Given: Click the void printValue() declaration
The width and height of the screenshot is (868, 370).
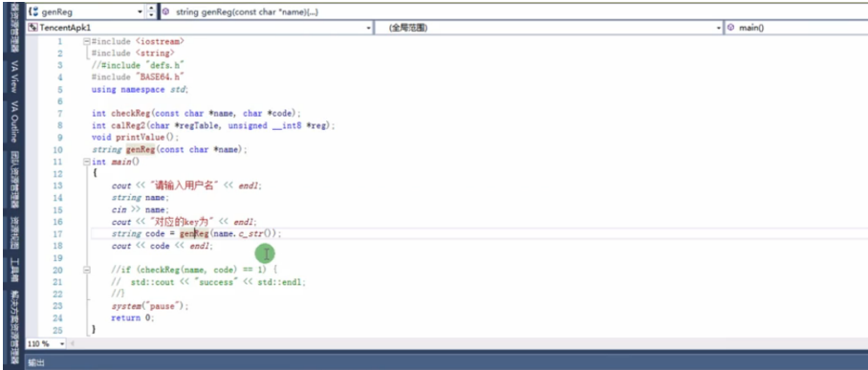Looking at the screenshot, I should coord(136,138).
